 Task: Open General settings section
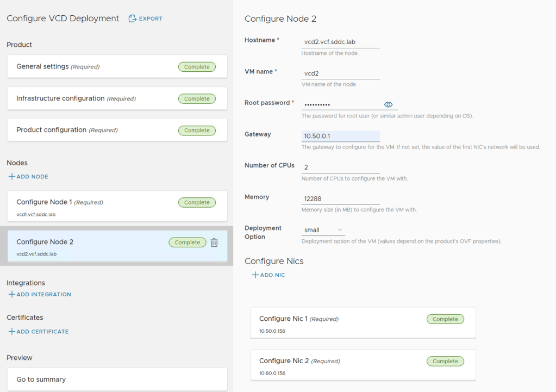point(117,66)
